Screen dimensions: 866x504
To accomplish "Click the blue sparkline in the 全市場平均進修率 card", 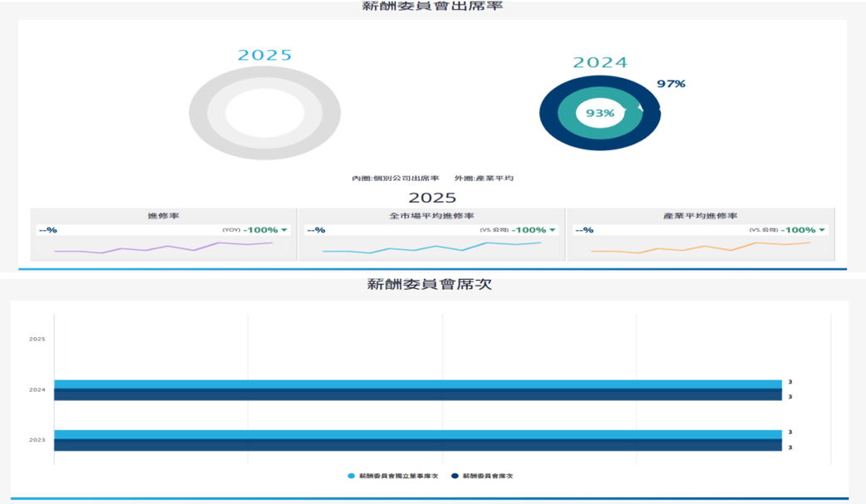I will [x=431, y=247].
